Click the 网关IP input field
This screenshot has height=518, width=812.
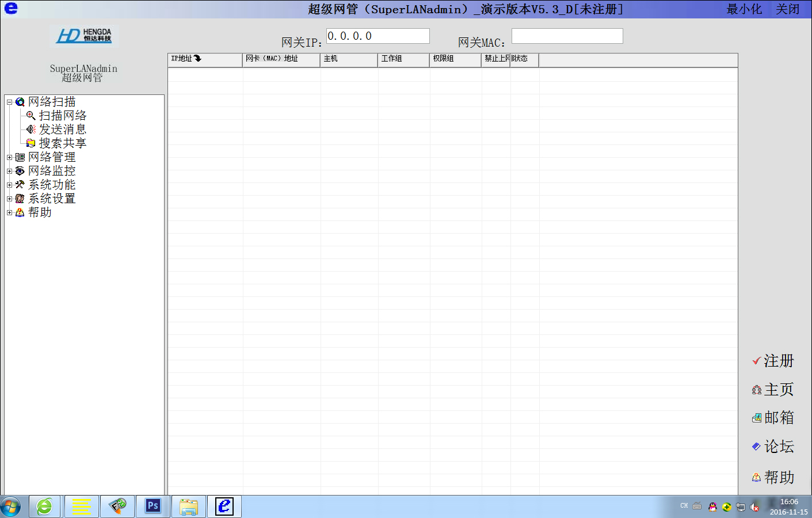click(378, 36)
